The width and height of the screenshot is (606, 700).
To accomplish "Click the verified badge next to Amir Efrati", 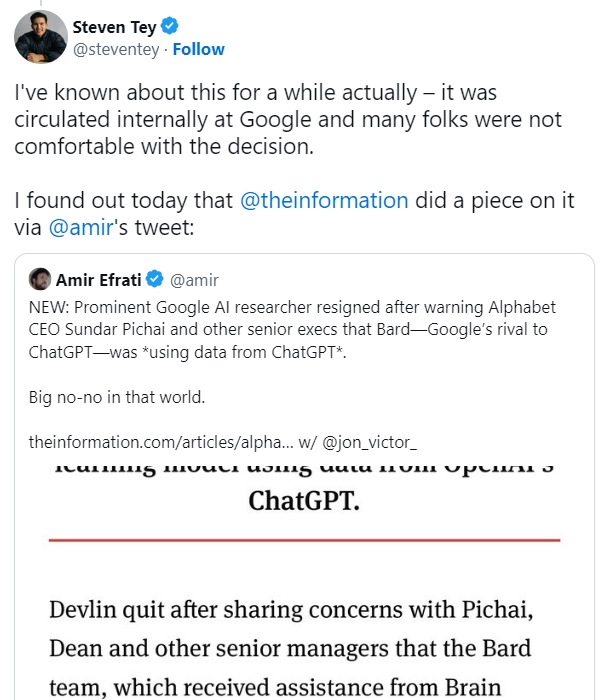I will pyautogui.click(x=155, y=280).
